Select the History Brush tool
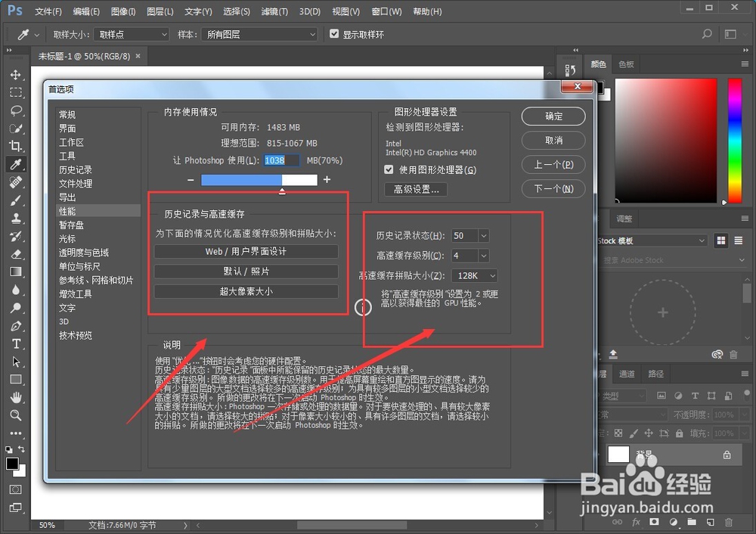The width and height of the screenshot is (756, 534). (x=15, y=237)
